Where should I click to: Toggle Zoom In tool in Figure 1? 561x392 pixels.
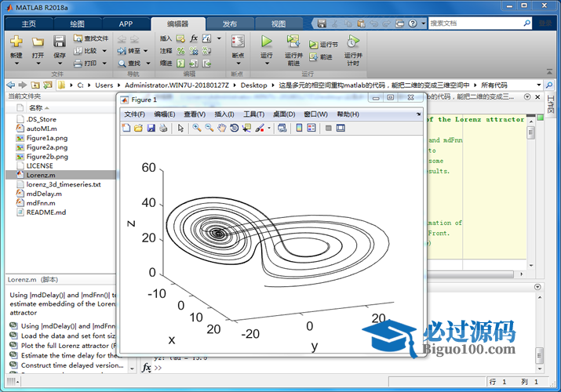pyautogui.click(x=197, y=128)
